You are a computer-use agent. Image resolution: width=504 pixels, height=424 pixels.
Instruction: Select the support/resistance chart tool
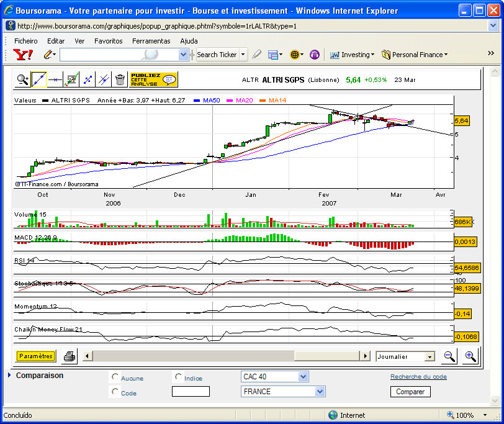pos(71,79)
